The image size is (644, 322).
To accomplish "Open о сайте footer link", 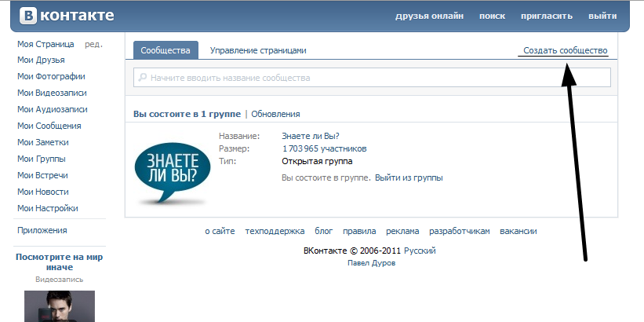I will click(x=220, y=231).
